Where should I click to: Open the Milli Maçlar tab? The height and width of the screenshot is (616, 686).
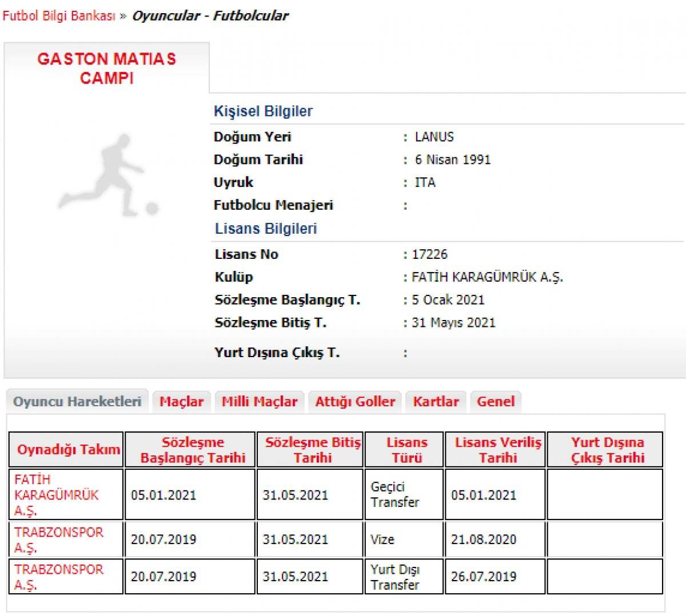260,402
